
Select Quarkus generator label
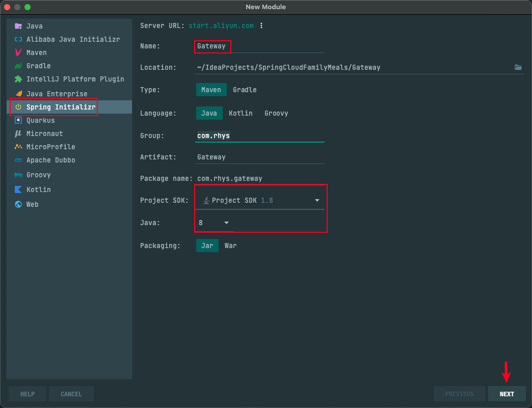(41, 120)
